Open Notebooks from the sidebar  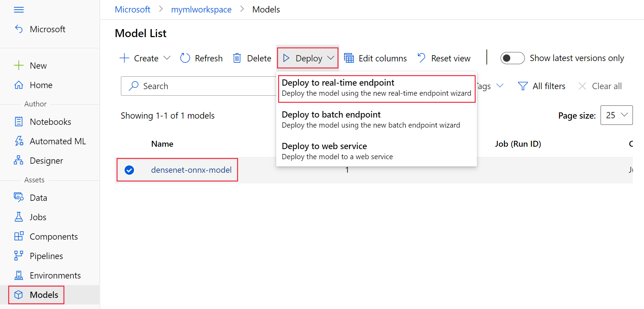point(50,122)
